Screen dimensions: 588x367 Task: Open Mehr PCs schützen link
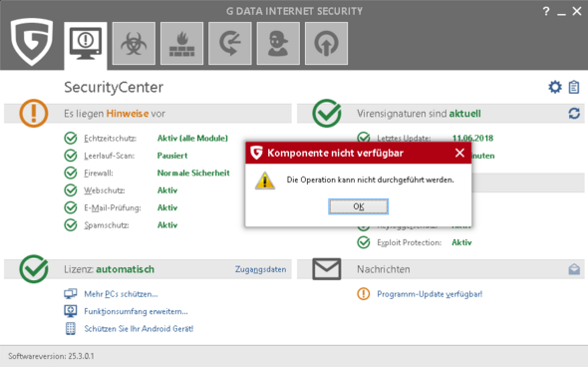tap(121, 294)
